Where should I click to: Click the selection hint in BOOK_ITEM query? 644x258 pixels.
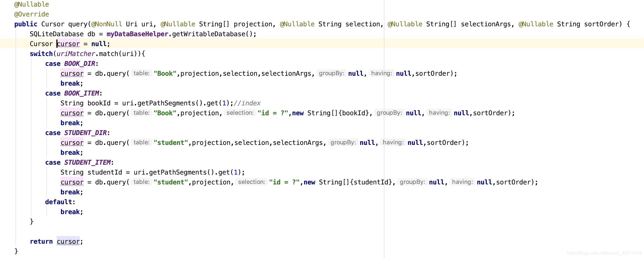click(x=240, y=113)
